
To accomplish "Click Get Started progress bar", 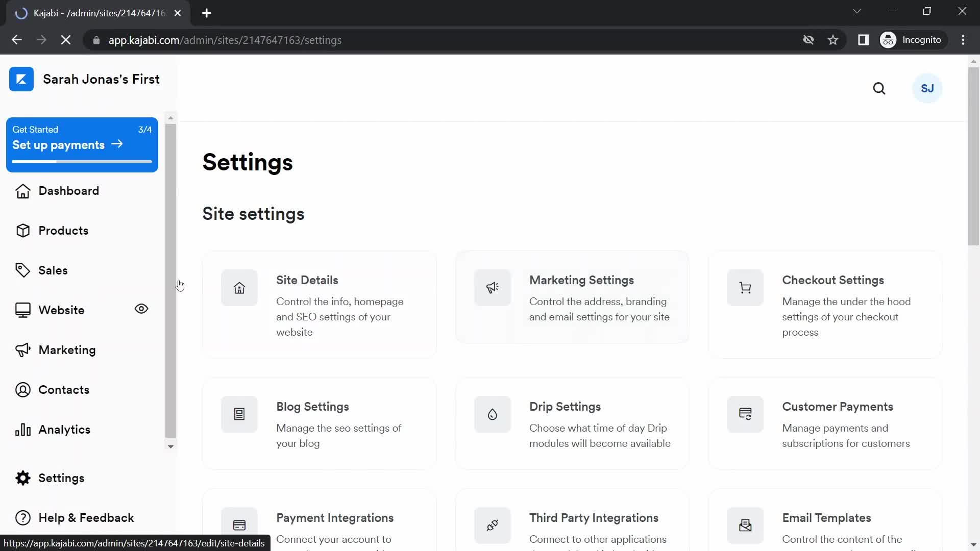I will pos(82,162).
